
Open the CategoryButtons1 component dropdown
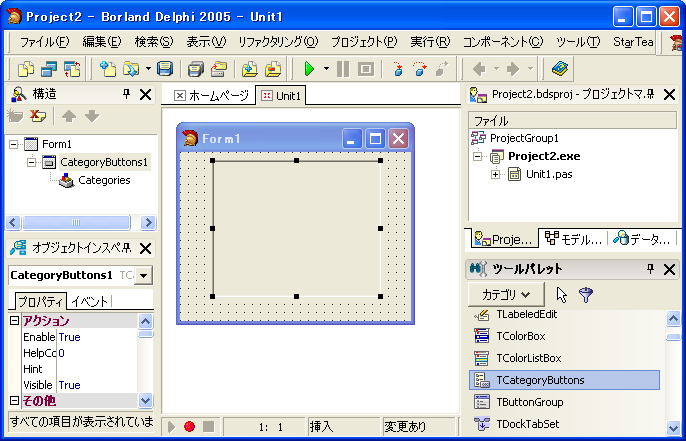143,276
